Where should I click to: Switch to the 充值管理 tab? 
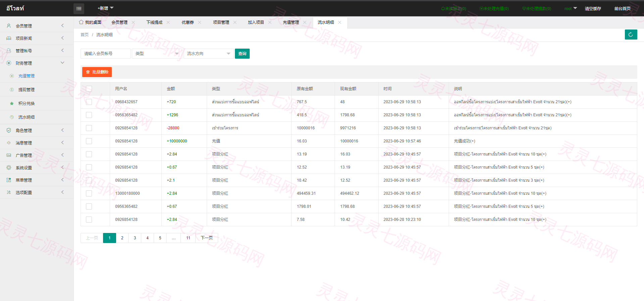tap(291, 22)
